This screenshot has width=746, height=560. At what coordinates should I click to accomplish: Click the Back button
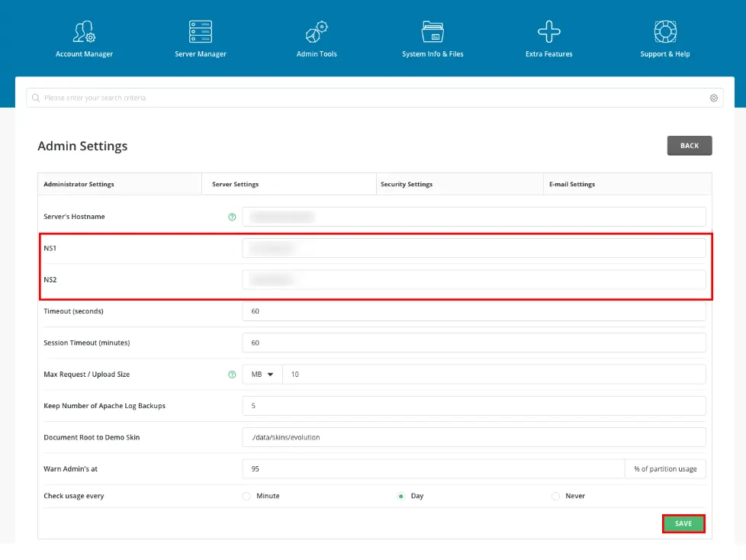click(x=689, y=146)
